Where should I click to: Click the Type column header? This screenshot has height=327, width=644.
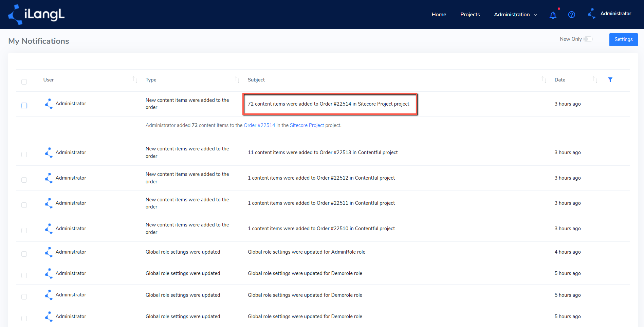coord(151,80)
